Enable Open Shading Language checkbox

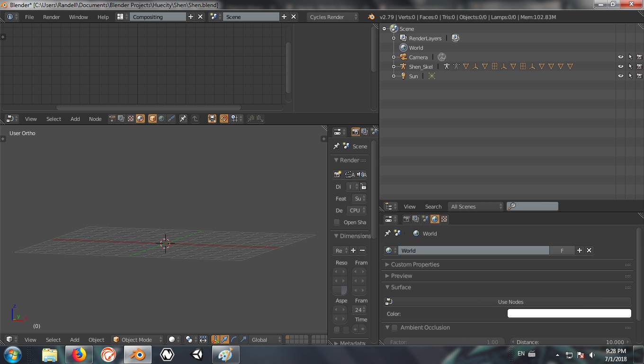337,222
